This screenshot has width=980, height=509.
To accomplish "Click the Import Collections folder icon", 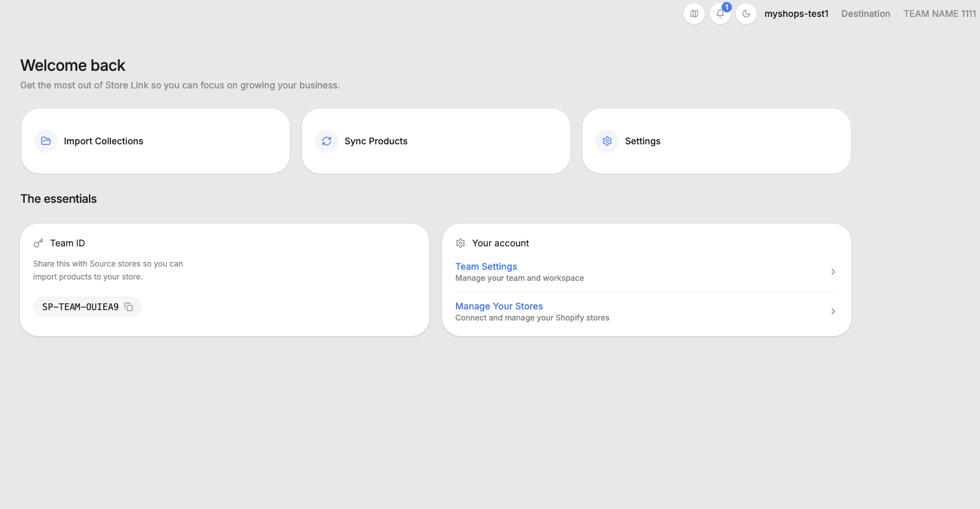I will (x=46, y=141).
